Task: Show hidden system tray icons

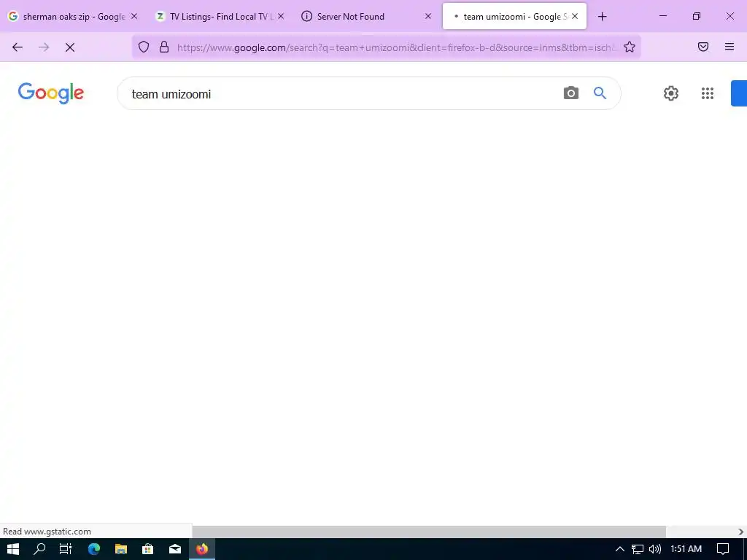Action: point(619,549)
